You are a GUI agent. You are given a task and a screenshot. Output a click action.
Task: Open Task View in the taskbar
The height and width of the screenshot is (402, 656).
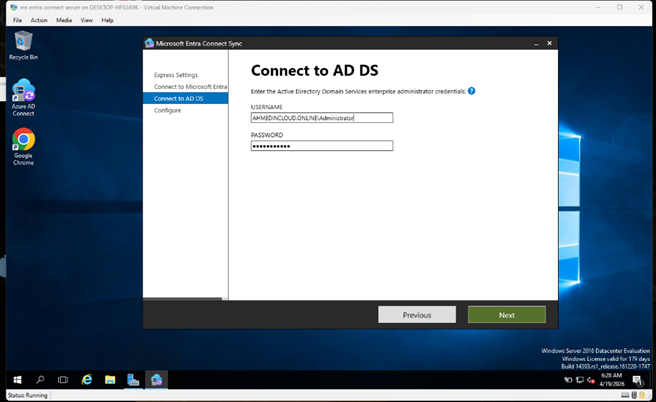[x=63, y=380]
